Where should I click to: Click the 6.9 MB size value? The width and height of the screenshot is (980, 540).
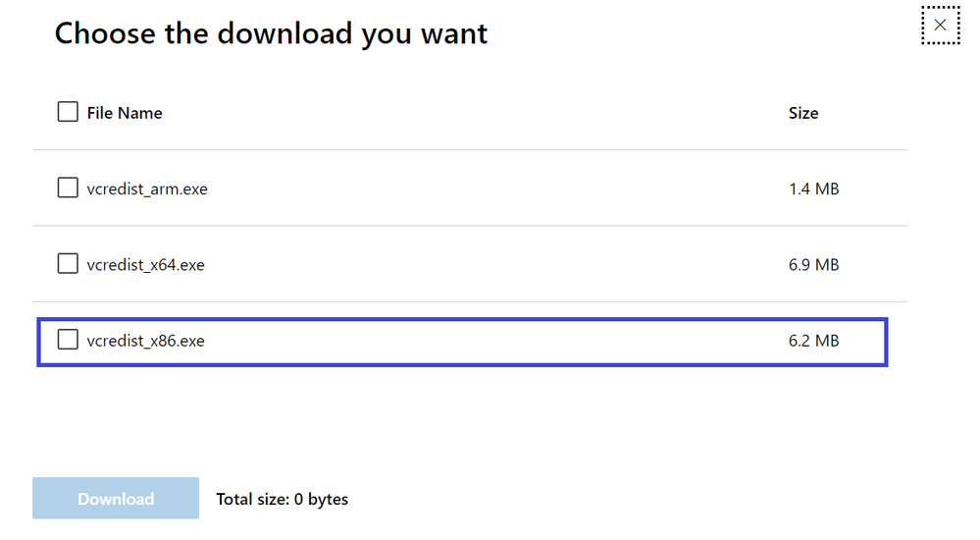click(x=813, y=265)
